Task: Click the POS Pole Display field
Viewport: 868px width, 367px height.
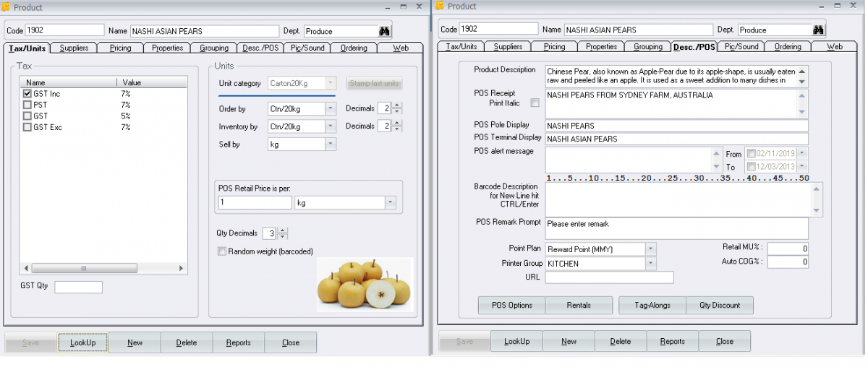Action: point(676,126)
